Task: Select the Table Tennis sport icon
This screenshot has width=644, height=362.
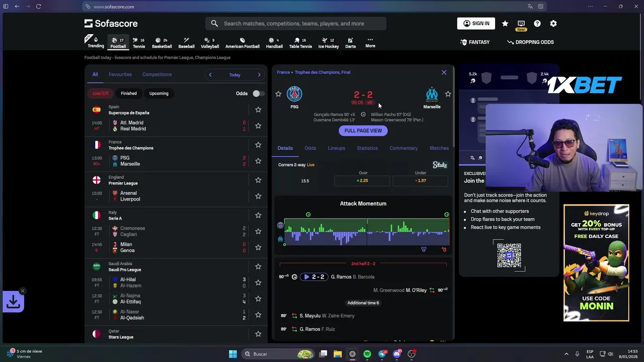Action: pos(300,43)
